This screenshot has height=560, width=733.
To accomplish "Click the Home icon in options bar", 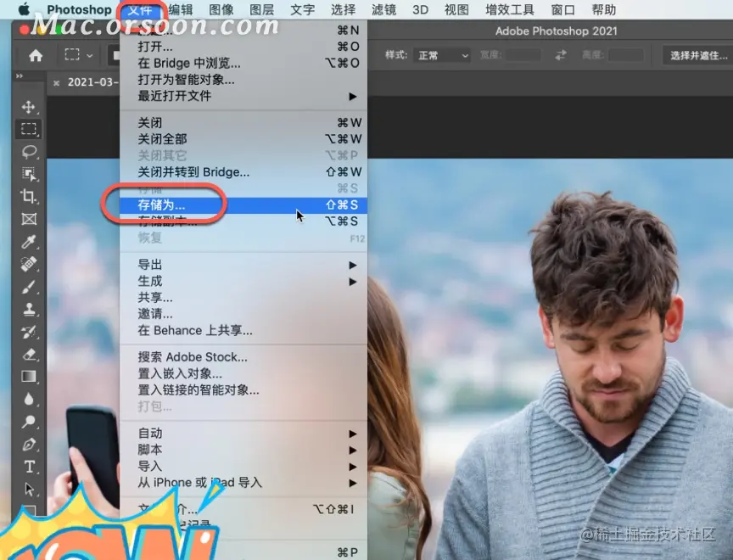I will pos(36,56).
